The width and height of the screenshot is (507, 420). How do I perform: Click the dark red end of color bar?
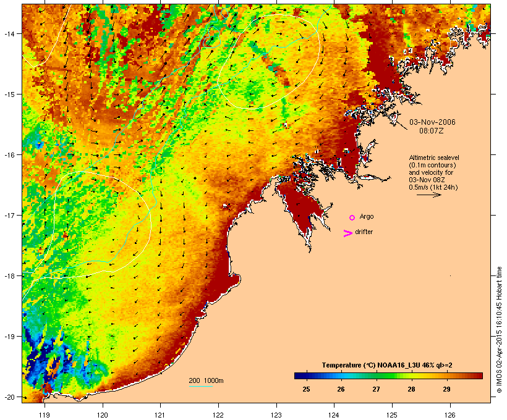coord(479,376)
